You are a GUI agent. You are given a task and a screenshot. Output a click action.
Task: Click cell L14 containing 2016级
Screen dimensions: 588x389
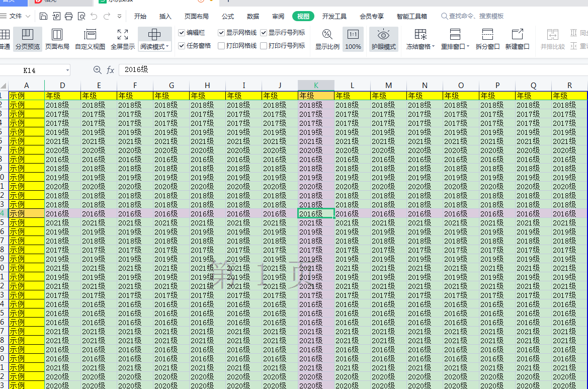point(353,213)
